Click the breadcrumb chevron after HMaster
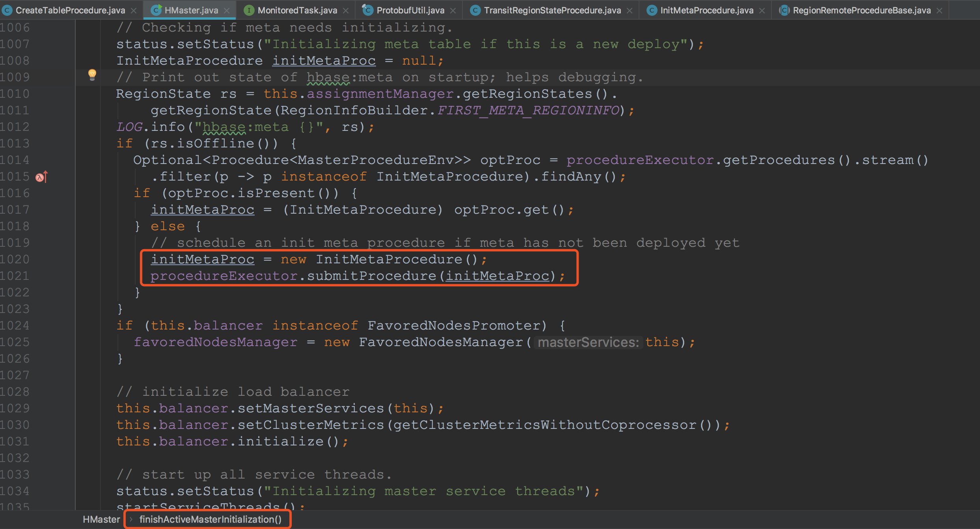The image size is (980, 529). click(x=131, y=520)
